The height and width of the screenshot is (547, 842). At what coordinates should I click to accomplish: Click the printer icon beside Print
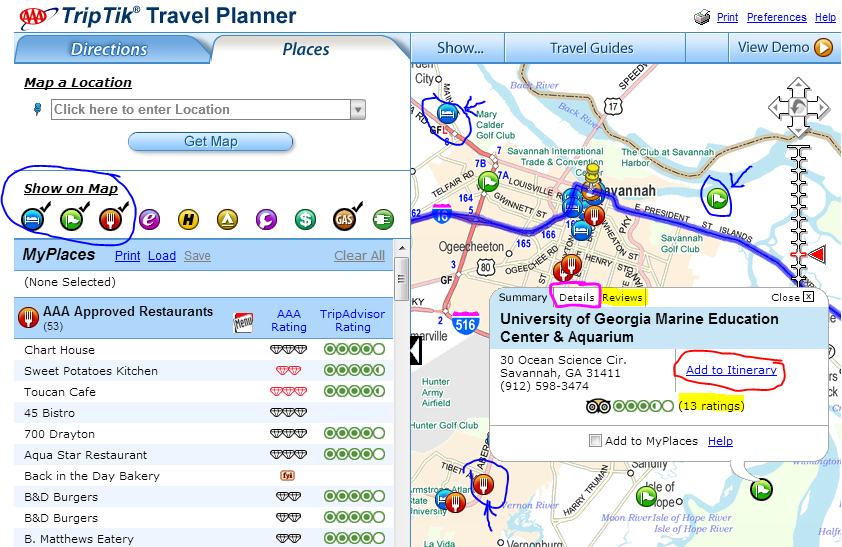702,18
